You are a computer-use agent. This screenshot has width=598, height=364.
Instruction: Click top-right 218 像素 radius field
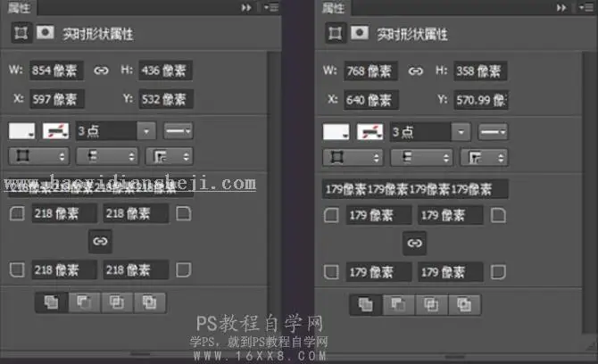pyautogui.click(x=136, y=213)
